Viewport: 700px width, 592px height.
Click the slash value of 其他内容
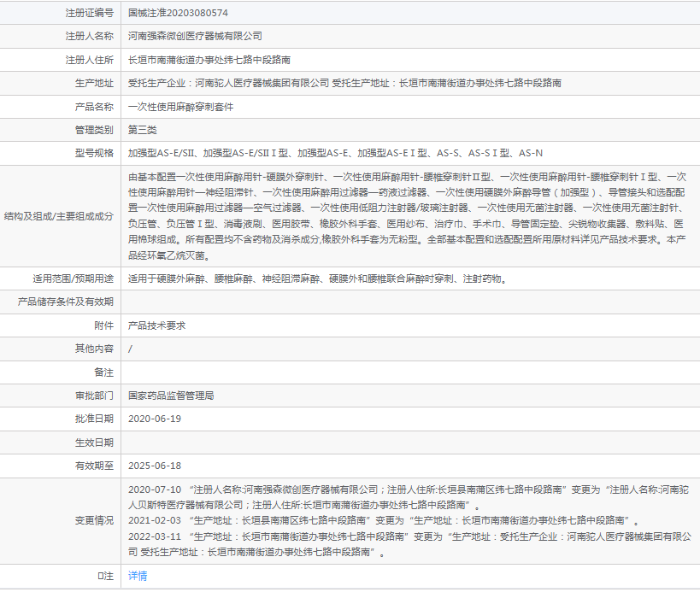point(130,349)
